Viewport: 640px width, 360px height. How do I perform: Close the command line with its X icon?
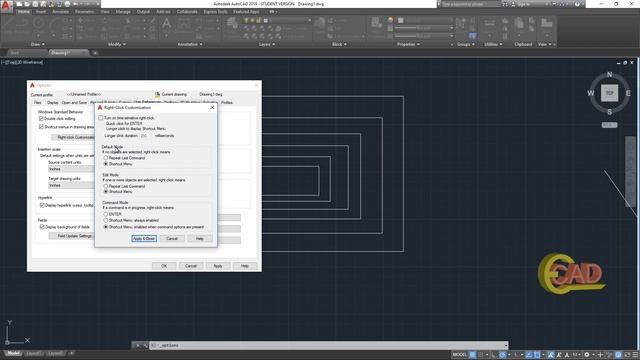[138, 345]
